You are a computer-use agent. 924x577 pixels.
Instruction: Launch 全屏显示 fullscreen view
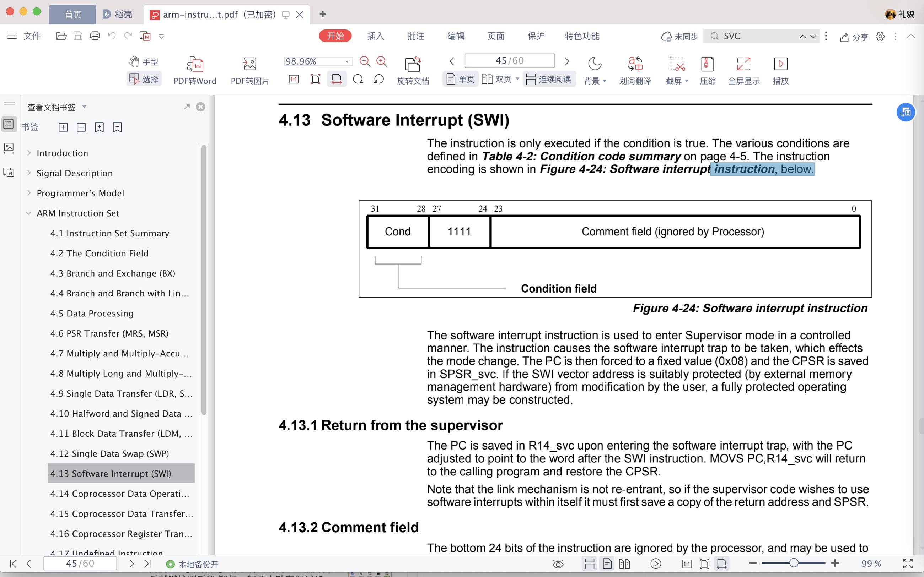(743, 65)
